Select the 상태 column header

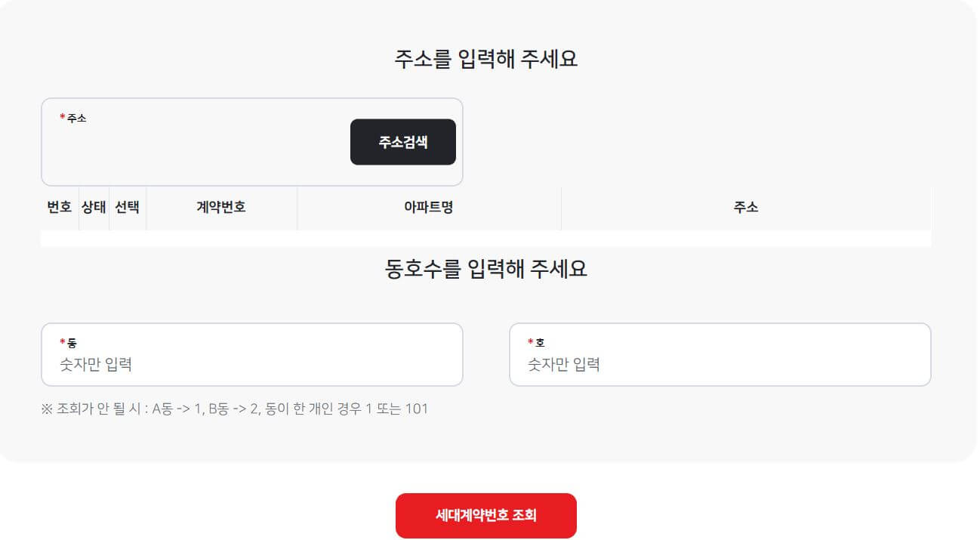93,208
